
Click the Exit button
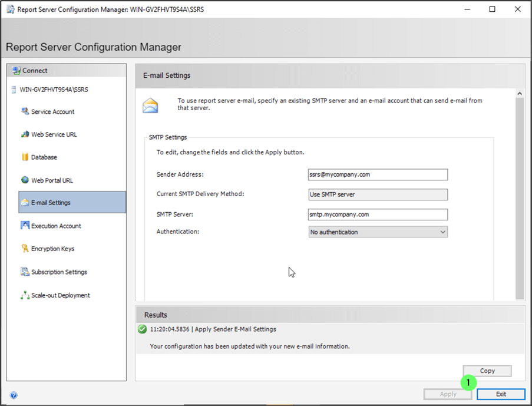pyautogui.click(x=500, y=394)
